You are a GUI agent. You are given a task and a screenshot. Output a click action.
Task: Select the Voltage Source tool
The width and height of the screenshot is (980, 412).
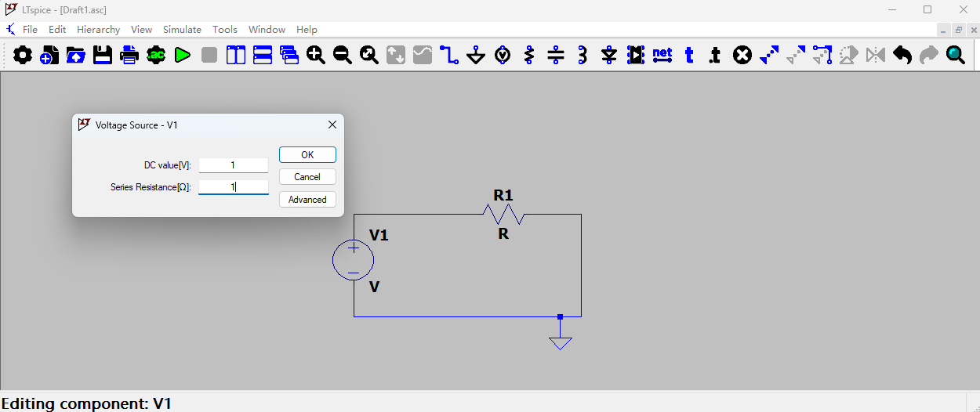pos(503,55)
